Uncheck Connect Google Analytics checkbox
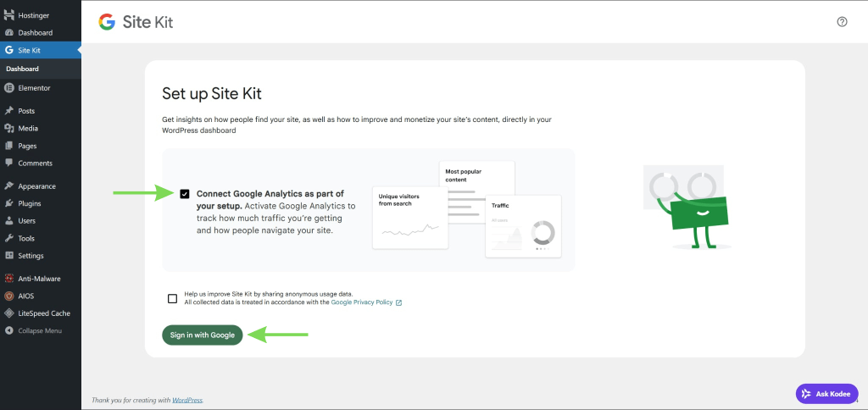Screen dimensions: 868x410 pyautogui.click(x=185, y=194)
